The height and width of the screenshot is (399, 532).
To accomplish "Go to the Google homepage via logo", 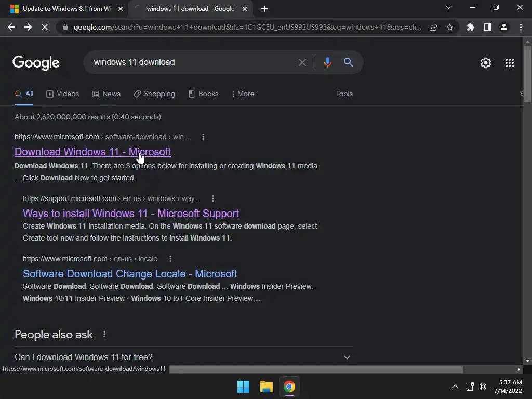I will tap(36, 63).
